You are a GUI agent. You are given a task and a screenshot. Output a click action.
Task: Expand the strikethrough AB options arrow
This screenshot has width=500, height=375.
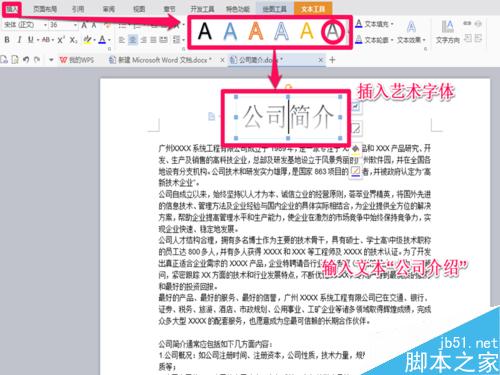click(53, 40)
